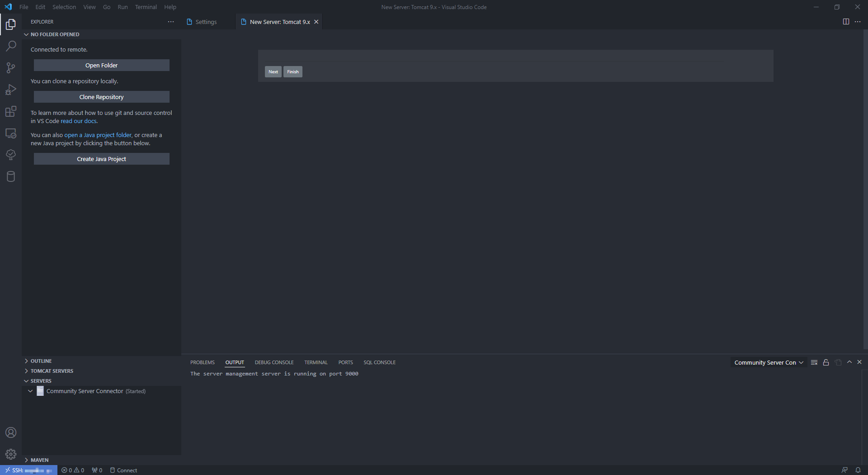Open the Accounts icon in activity bar
The height and width of the screenshot is (475, 868).
[11, 432]
